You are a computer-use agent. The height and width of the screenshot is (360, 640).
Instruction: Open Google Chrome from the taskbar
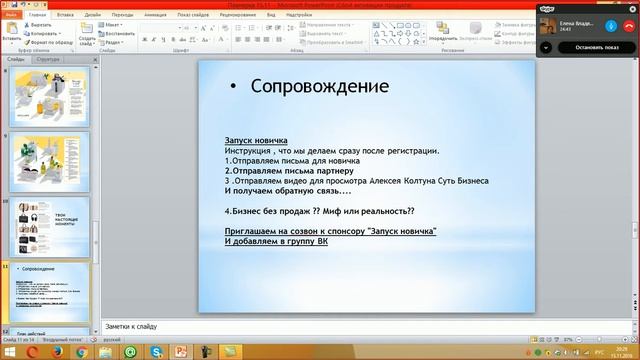pyautogui.click(x=82, y=351)
